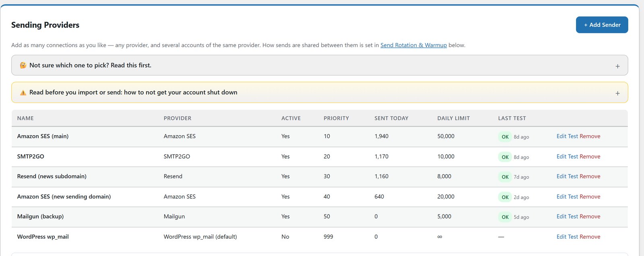Click the 8,000 daily limit value

(x=444, y=176)
